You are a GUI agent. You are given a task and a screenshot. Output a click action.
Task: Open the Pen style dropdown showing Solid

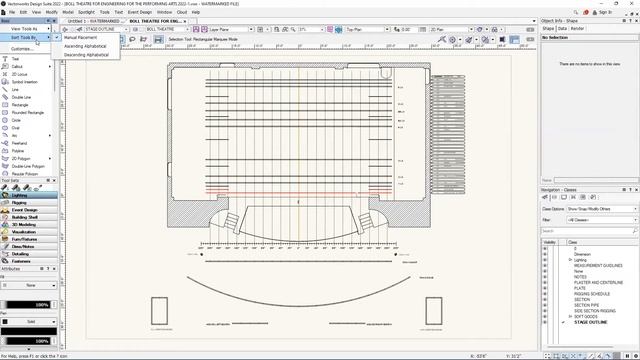pos(29,322)
